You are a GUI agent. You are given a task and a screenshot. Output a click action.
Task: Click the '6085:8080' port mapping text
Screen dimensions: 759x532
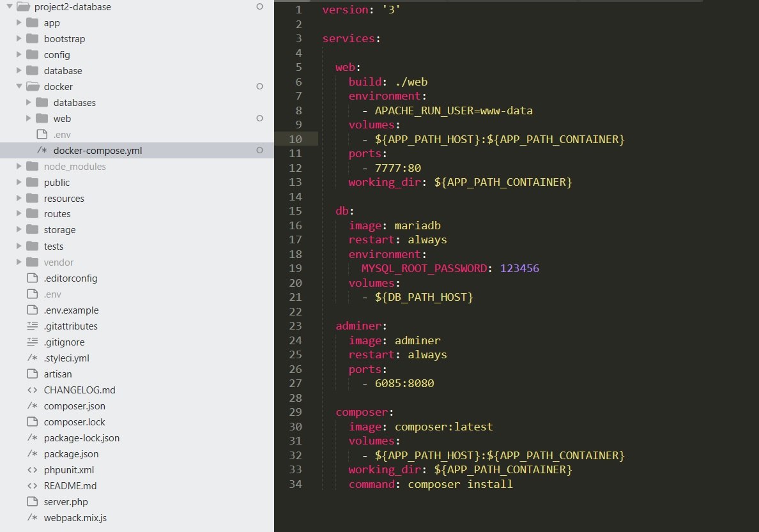[x=404, y=383]
